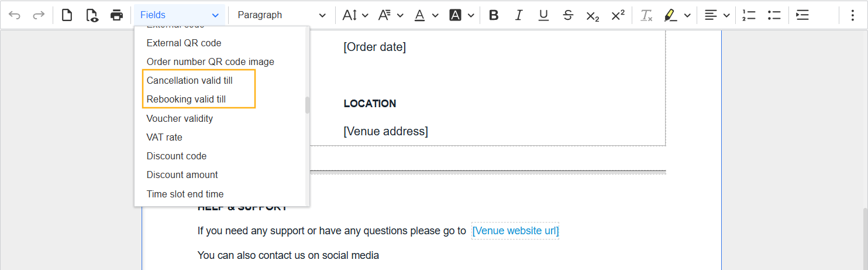The width and height of the screenshot is (868, 270).
Task: Click the [Order date] placeholder
Action: coord(374,47)
